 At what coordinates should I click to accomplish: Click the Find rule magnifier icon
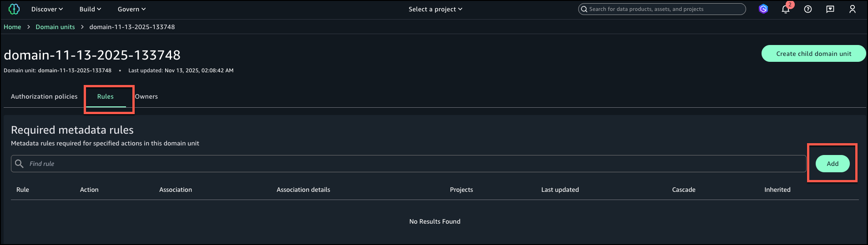coord(19,164)
